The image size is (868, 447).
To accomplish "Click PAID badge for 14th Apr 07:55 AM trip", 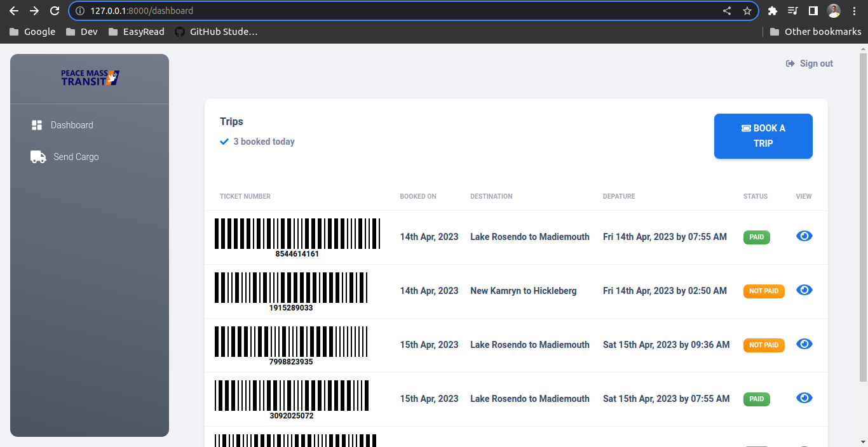I will [x=757, y=237].
